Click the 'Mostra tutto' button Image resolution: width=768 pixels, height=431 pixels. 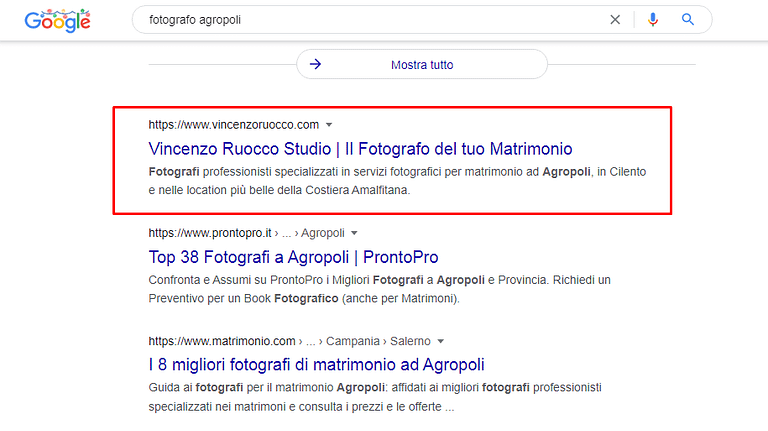pyautogui.click(x=422, y=64)
